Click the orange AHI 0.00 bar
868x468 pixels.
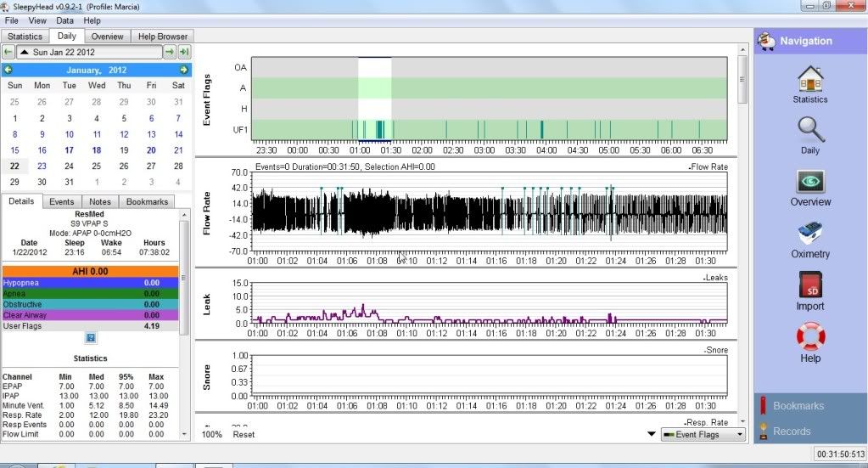pos(90,272)
